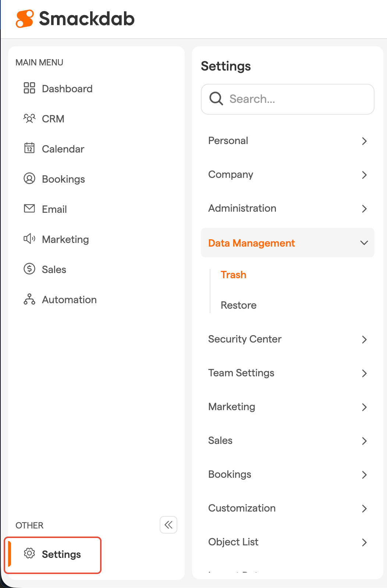Click the Calendar icon in main menu
Image resolution: width=387 pixels, height=588 pixels.
(29, 148)
